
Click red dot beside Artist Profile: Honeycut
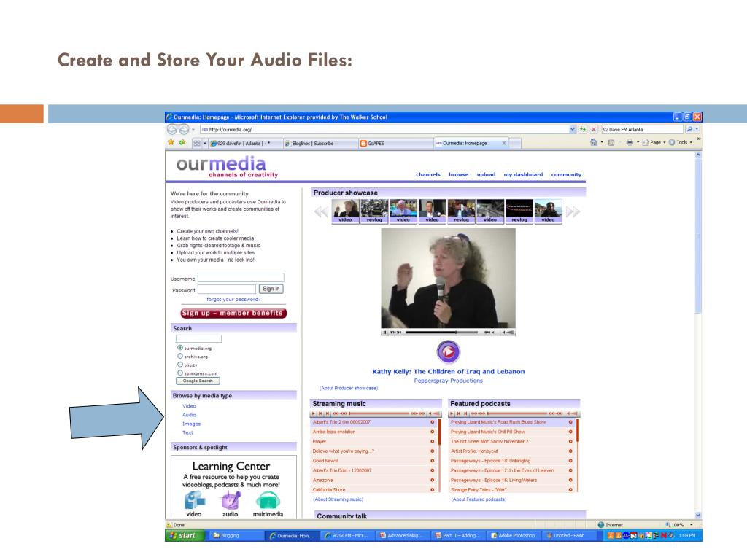pos(570,451)
